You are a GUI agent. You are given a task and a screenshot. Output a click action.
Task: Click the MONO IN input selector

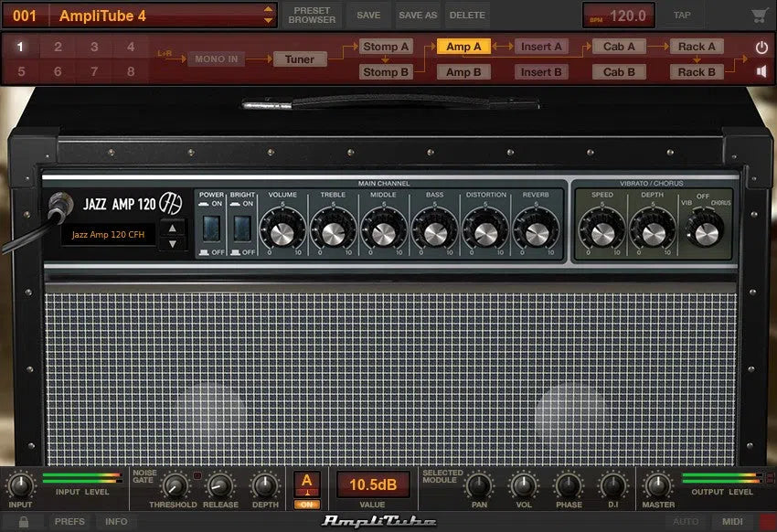217,59
